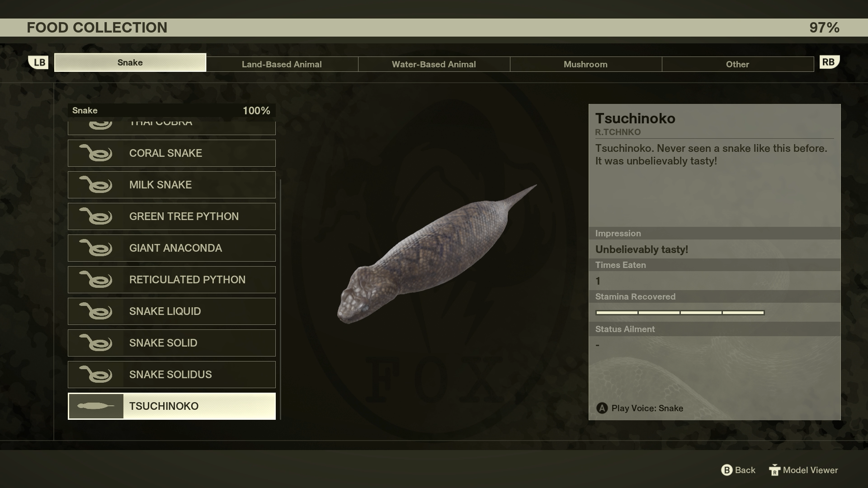Click the snake list vertical scrollbar
868x488 pixels.
point(280,298)
